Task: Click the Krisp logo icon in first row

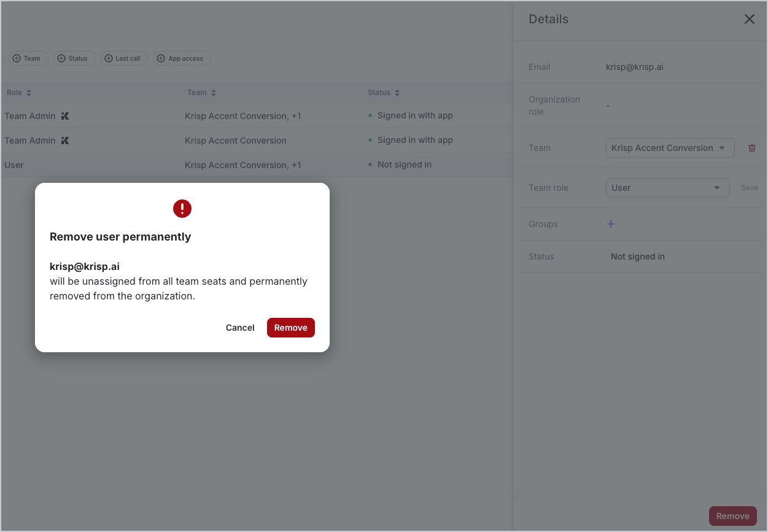Action: click(65, 116)
